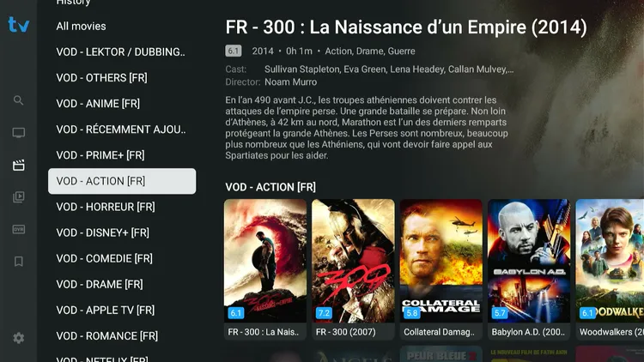Open Babylon A.D. movie thumbnail
This screenshot has height=362, width=644.
(x=529, y=269)
